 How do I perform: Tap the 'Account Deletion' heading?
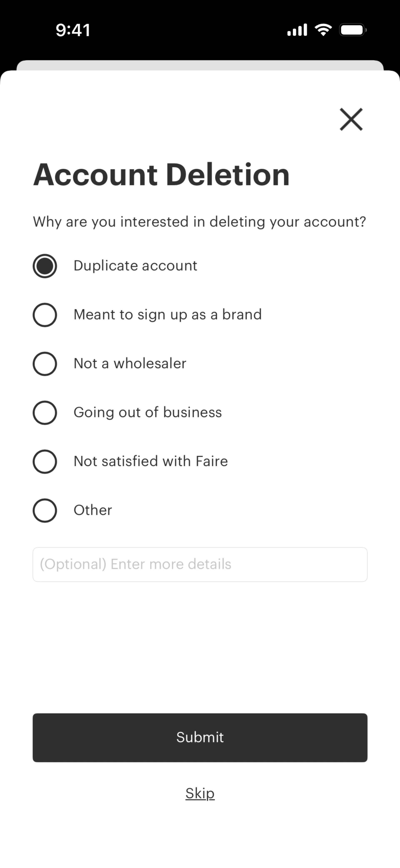161,175
